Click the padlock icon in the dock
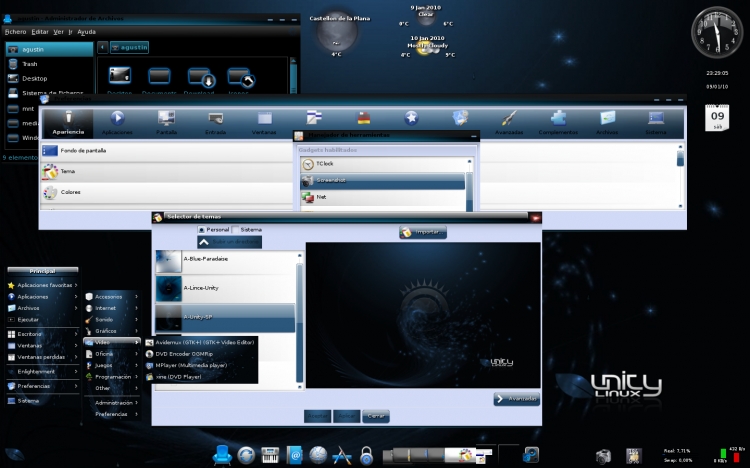Screen dimensions: 750x468 (367, 456)
